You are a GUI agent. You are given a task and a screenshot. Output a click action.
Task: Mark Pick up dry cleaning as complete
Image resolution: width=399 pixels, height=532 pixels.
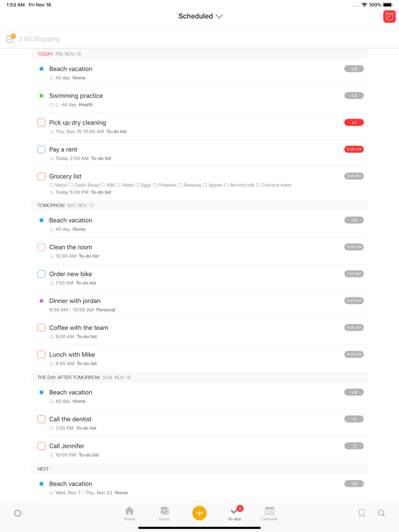pos(41,122)
